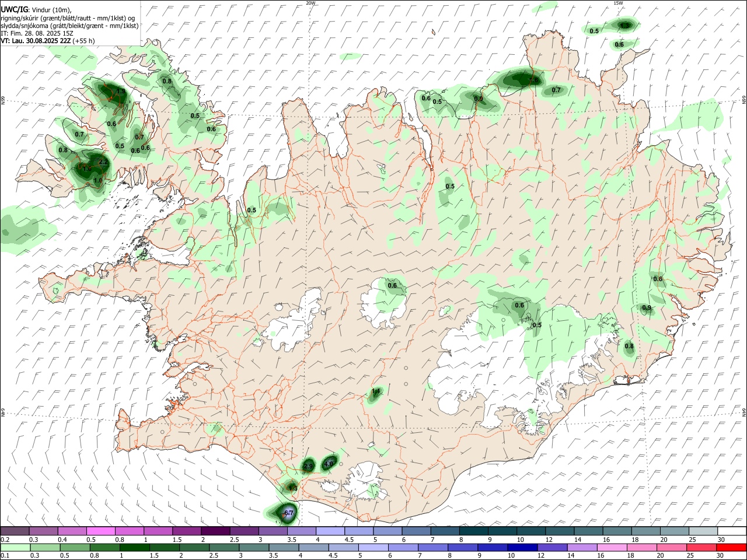The height and width of the screenshot is (560, 747).
Task: Select the 1.1 precipitation label in central highlands
Action: point(376,391)
